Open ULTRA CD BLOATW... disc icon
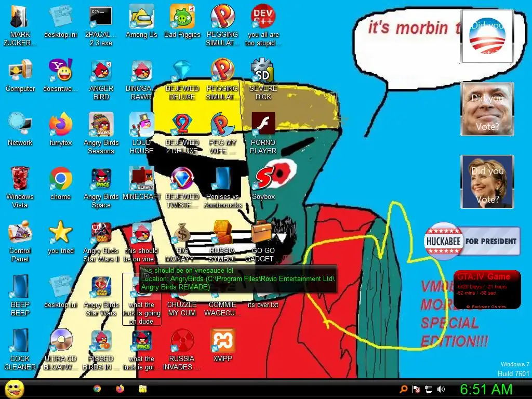Screen dimensions: 532x399 (x=60, y=350)
